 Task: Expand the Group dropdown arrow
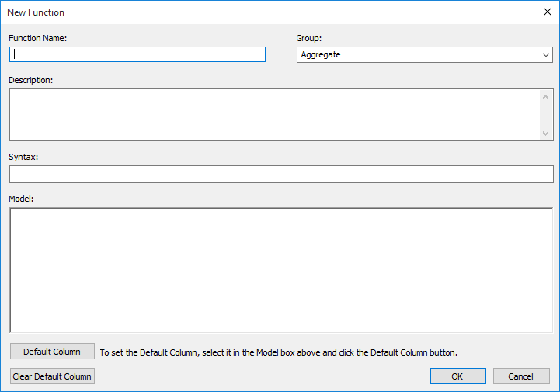[x=546, y=55]
